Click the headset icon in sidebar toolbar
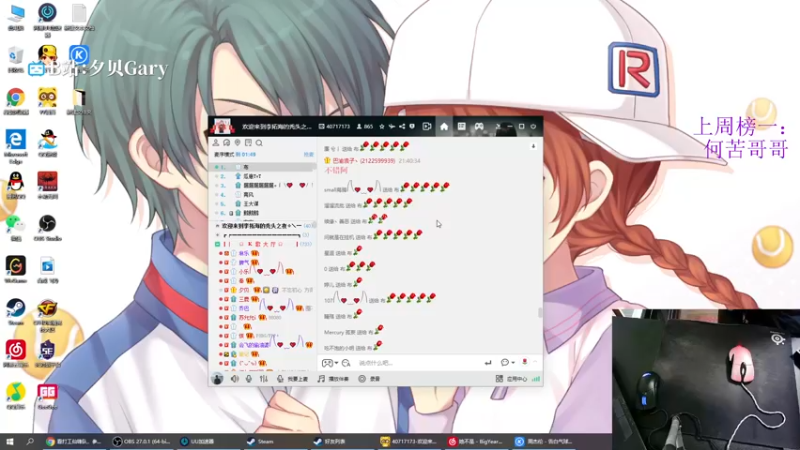800x450 pixels. 227,143
